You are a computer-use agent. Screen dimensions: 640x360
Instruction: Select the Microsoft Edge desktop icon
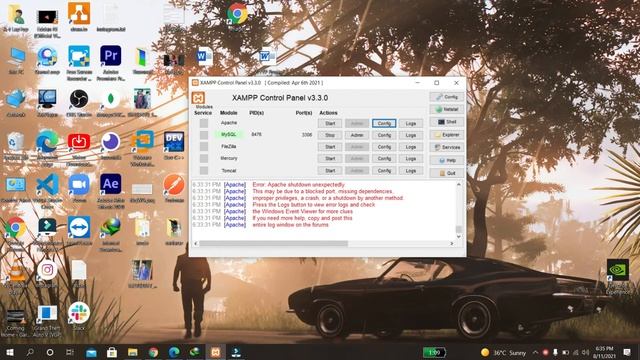click(x=47, y=141)
